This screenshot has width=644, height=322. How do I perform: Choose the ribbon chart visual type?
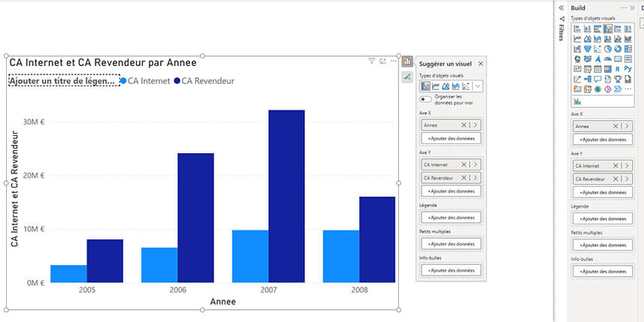coord(628,39)
